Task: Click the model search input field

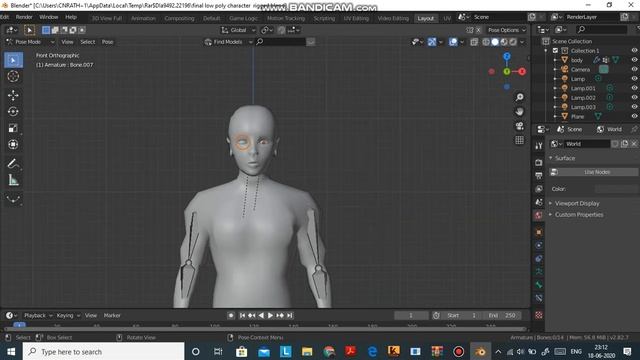Action: point(280,42)
